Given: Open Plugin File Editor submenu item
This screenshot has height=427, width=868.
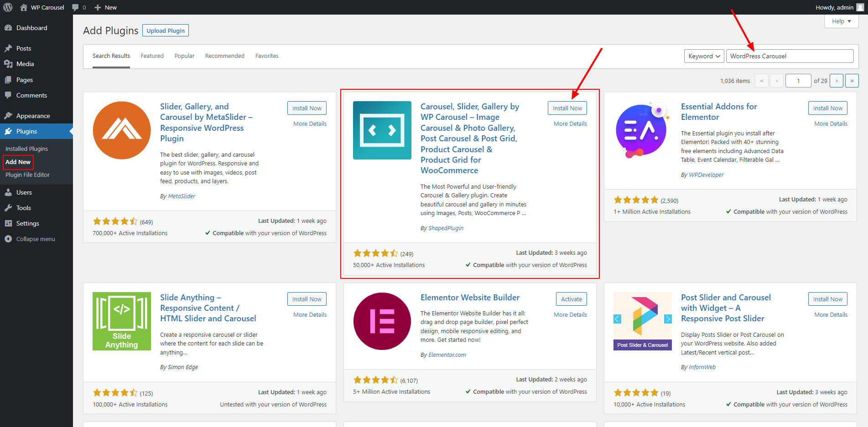Looking at the screenshot, I should click(27, 175).
